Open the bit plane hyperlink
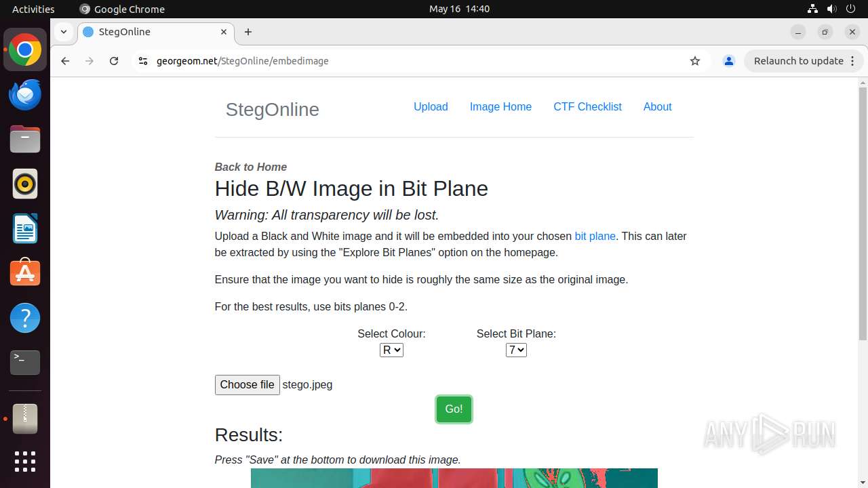Viewport: 868px width, 488px height. pyautogui.click(x=595, y=236)
